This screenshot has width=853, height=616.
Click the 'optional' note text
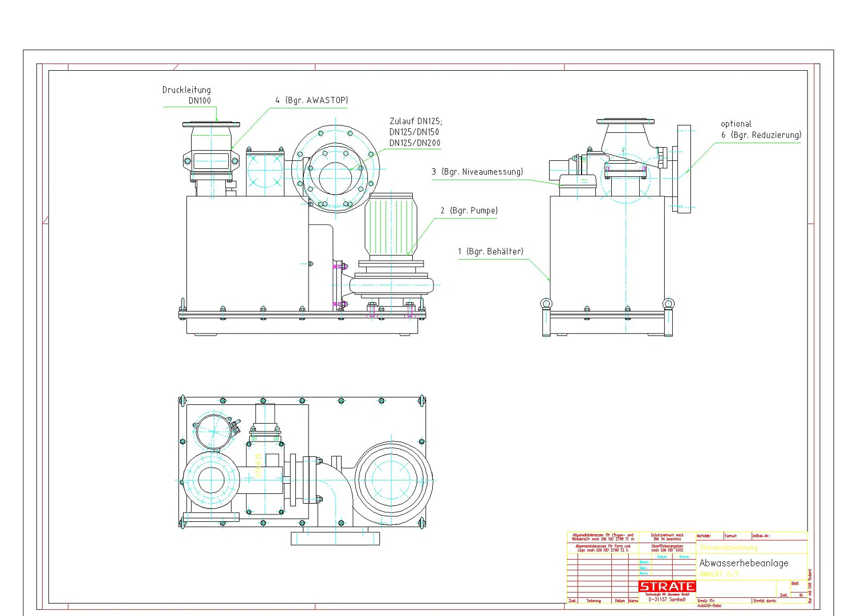point(736,124)
